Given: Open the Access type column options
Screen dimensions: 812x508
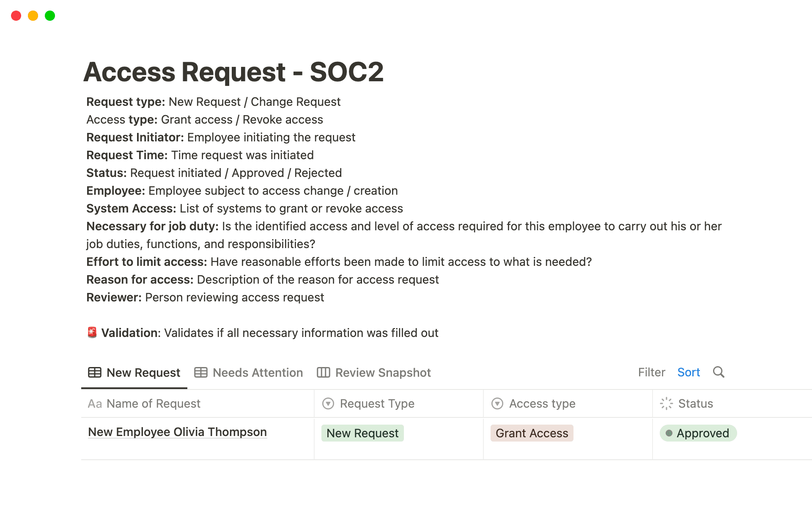Looking at the screenshot, I should 543,403.
